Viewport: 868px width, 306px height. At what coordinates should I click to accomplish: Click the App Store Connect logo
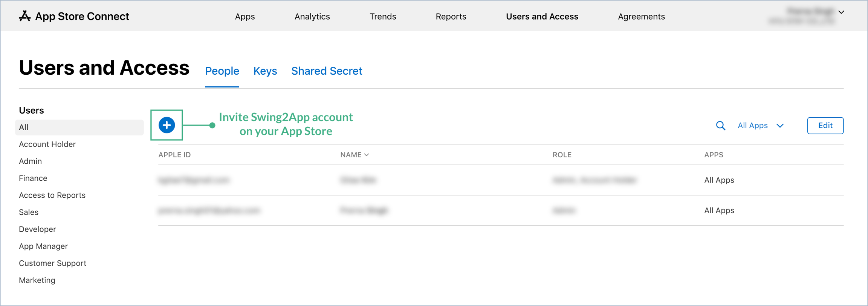(x=74, y=16)
